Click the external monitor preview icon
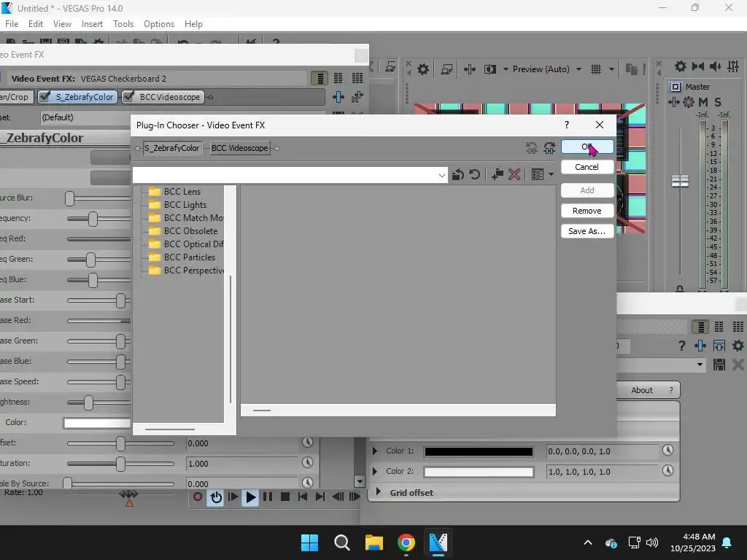747x560 pixels. (446, 69)
